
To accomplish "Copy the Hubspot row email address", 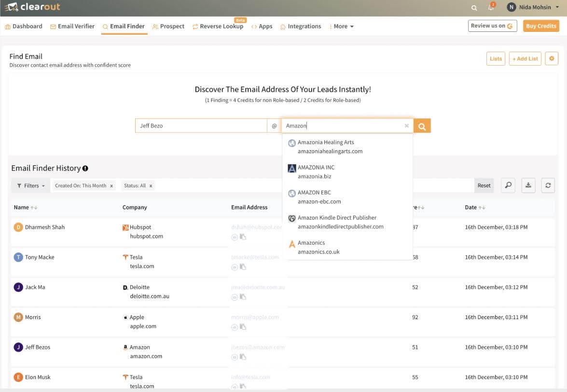I will point(243,237).
